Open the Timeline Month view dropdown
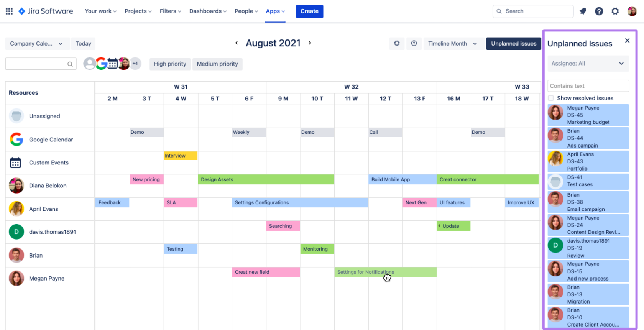 (453, 44)
